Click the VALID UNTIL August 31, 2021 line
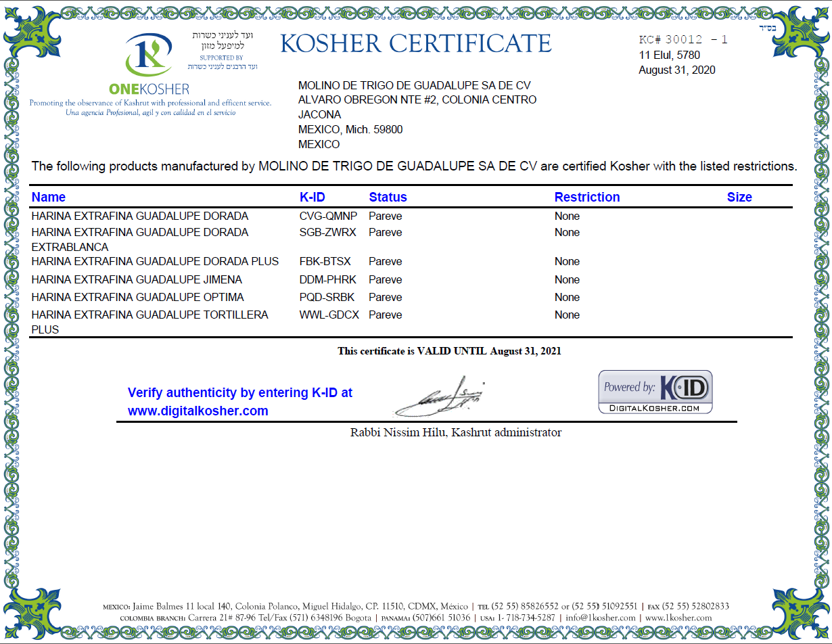The height and width of the screenshot is (644, 832). [450, 351]
